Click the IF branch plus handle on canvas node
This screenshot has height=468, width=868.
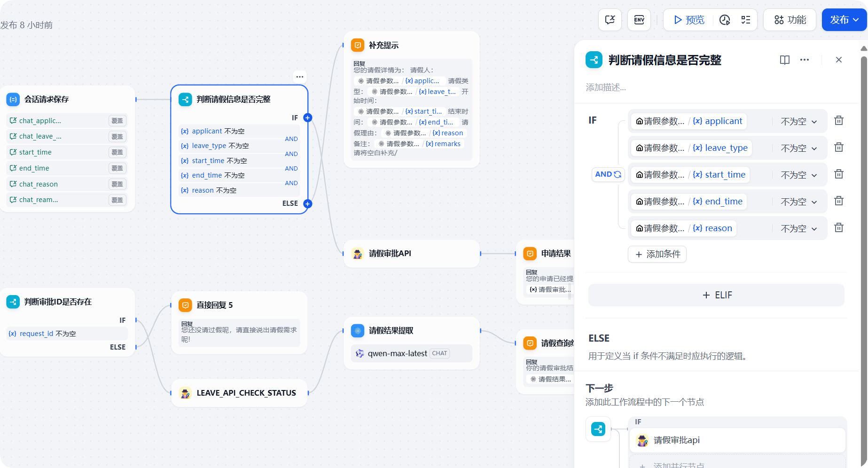[x=308, y=118]
